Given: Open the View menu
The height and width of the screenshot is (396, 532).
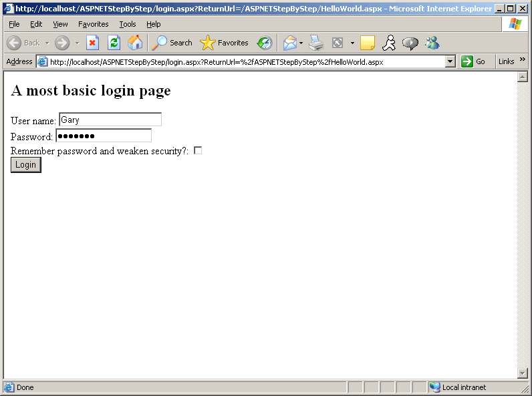Looking at the screenshot, I should [x=60, y=24].
